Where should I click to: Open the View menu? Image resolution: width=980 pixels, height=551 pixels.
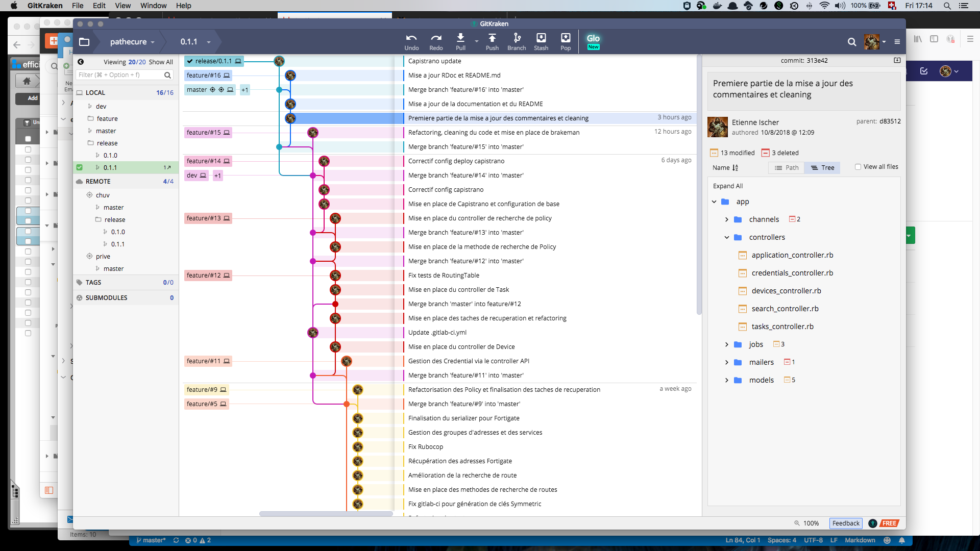[122, 6]
